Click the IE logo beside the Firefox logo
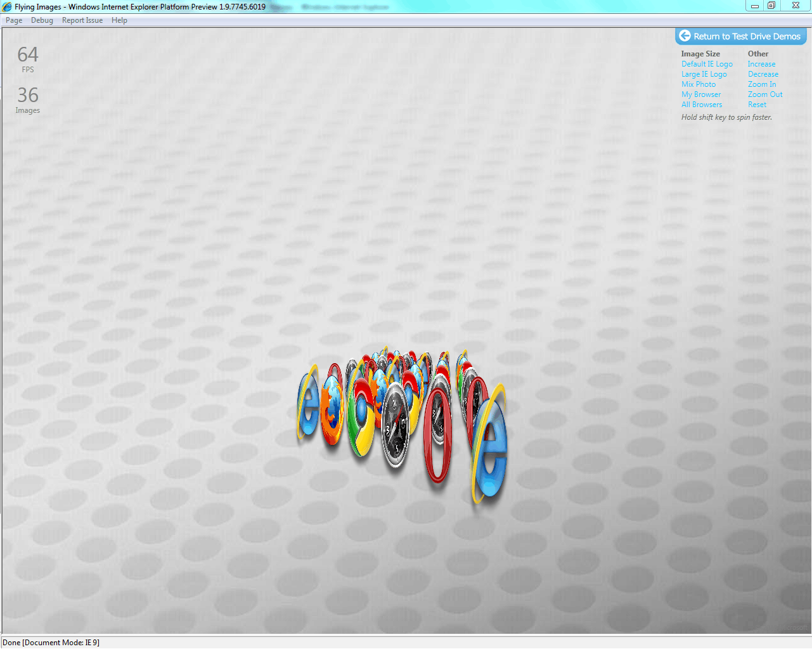This screenshot has width=812, height=649. tap(308, 403)
